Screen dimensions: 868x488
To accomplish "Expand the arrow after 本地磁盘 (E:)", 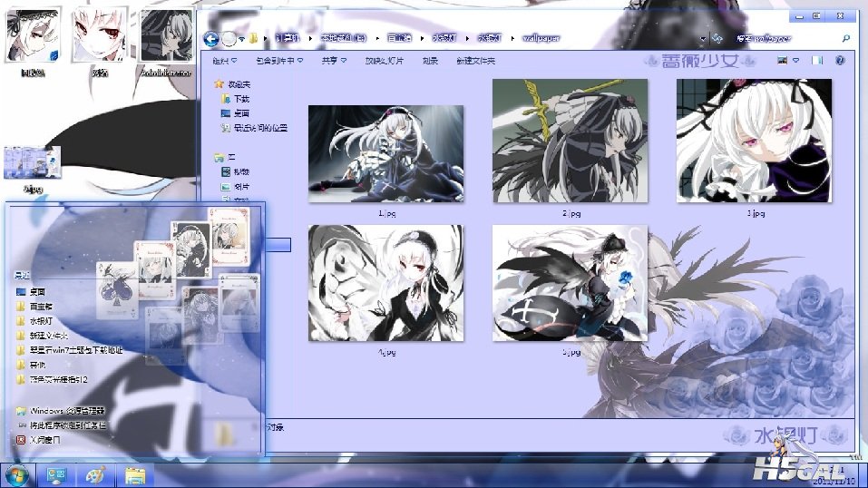I will [377, 38].
